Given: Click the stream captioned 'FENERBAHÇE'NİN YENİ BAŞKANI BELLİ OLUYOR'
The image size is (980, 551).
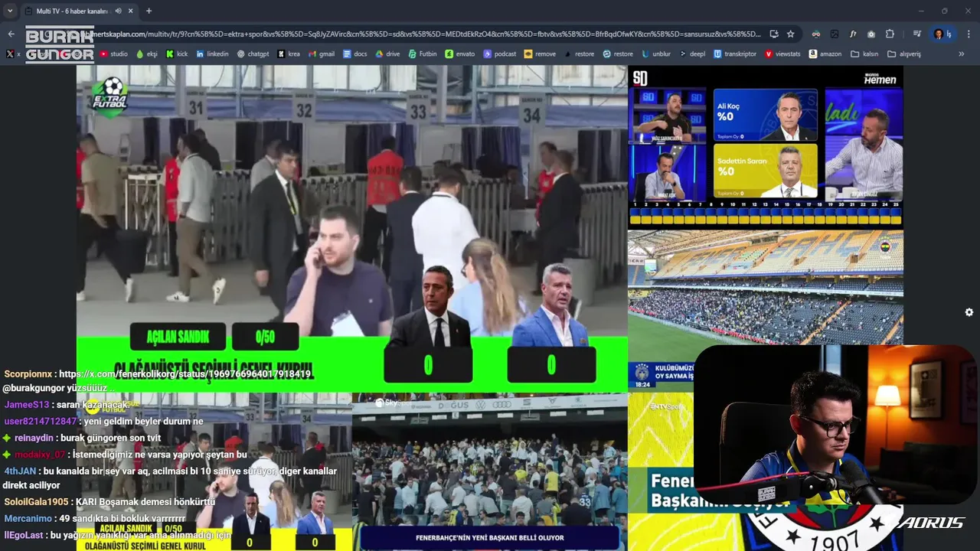Looking at the screenshot, I should pos(490,471).
